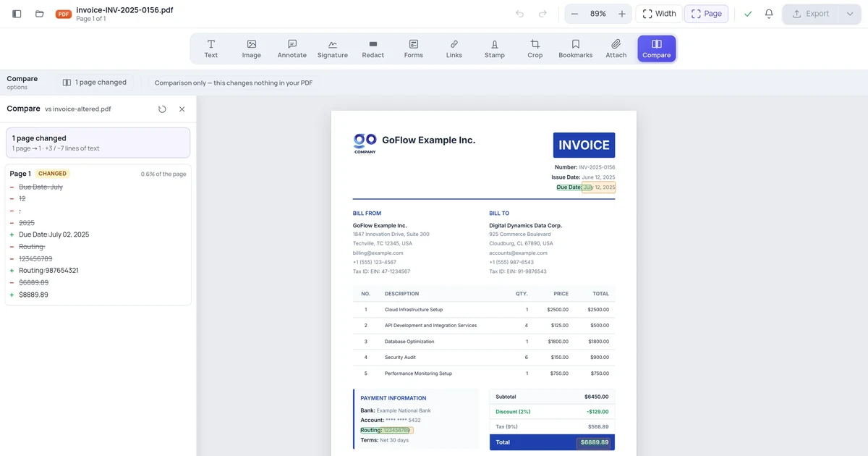The width and height of the screenshot is (868, 456).
Task: Select the Attach tool
Action: tap(616, 48)
